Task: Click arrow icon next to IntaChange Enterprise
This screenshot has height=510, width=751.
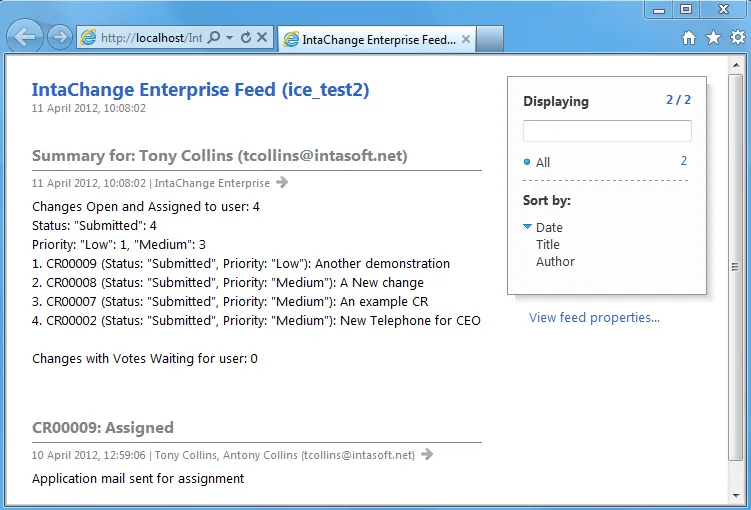Action: (282, 182)
